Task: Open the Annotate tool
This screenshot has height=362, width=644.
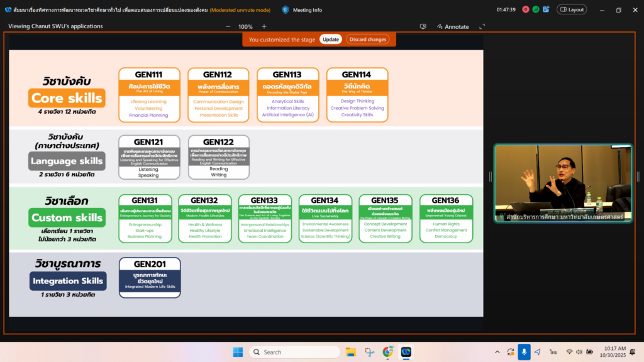Action: [x=453, y=26]
